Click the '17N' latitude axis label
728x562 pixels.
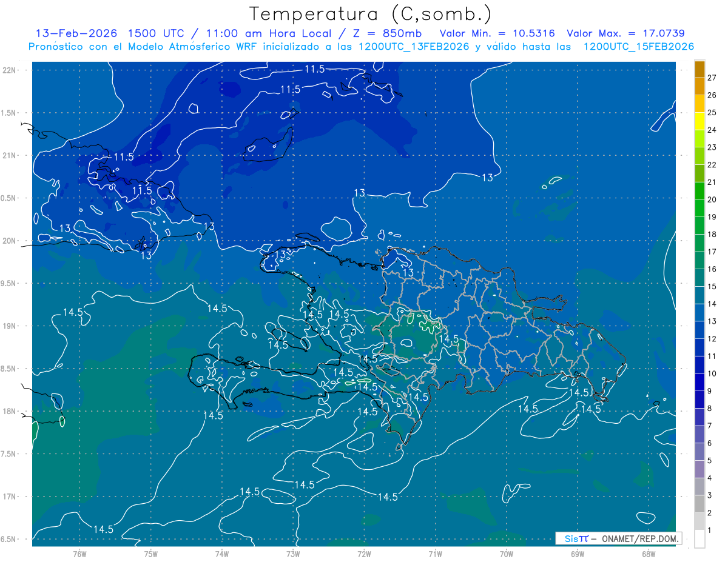tap(10, 497)
